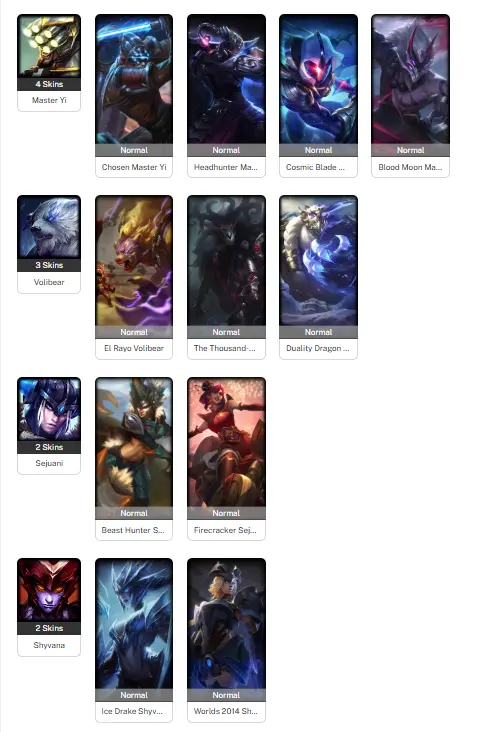This screenshot has width=487, height=732.
Task: Select the Duality Dragon Volibear skin
Action: (318, 277)
